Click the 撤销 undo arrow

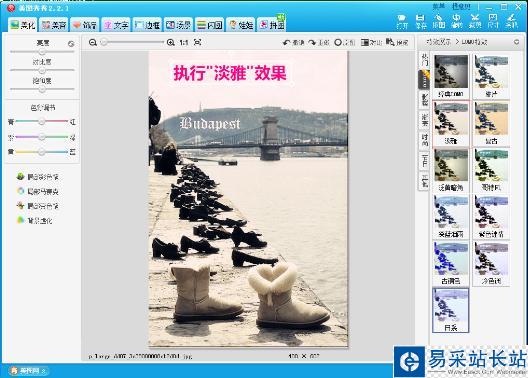tap(294, 42)
